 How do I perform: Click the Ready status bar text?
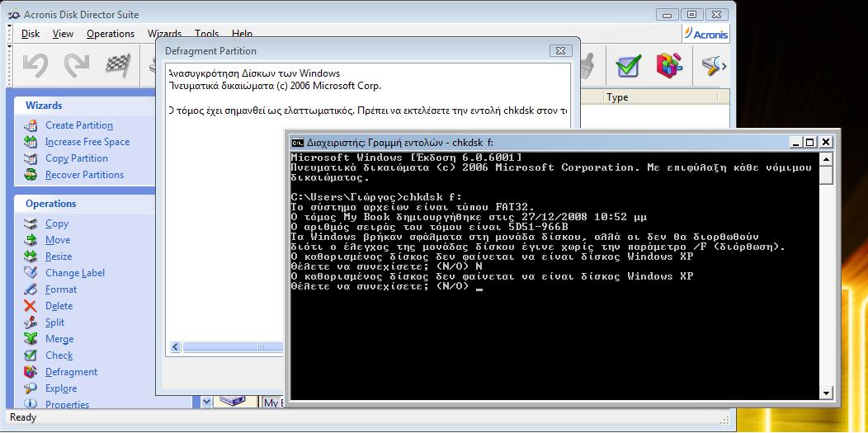(23, 417)
